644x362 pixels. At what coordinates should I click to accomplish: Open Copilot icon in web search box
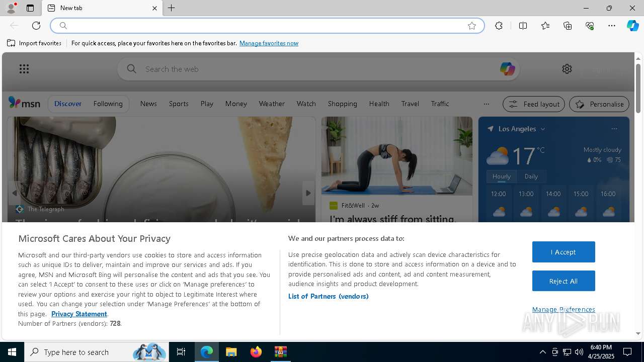[x=507, y=69]
